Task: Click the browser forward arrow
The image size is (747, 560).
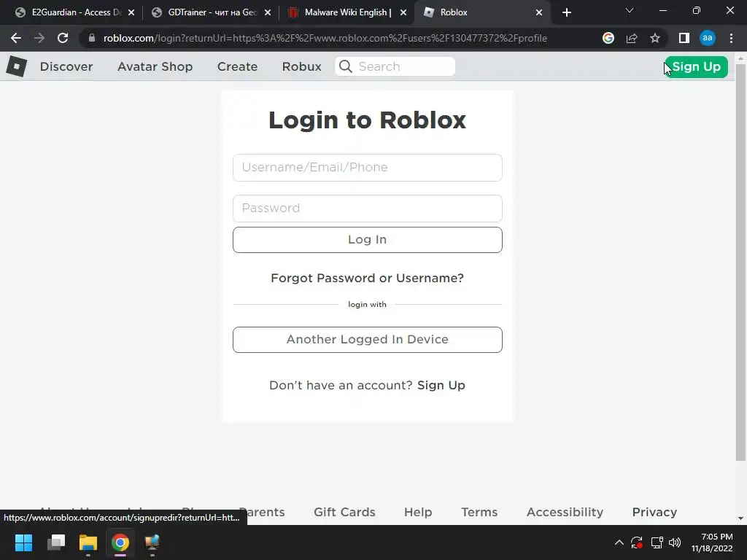Action: click(39, 38)
